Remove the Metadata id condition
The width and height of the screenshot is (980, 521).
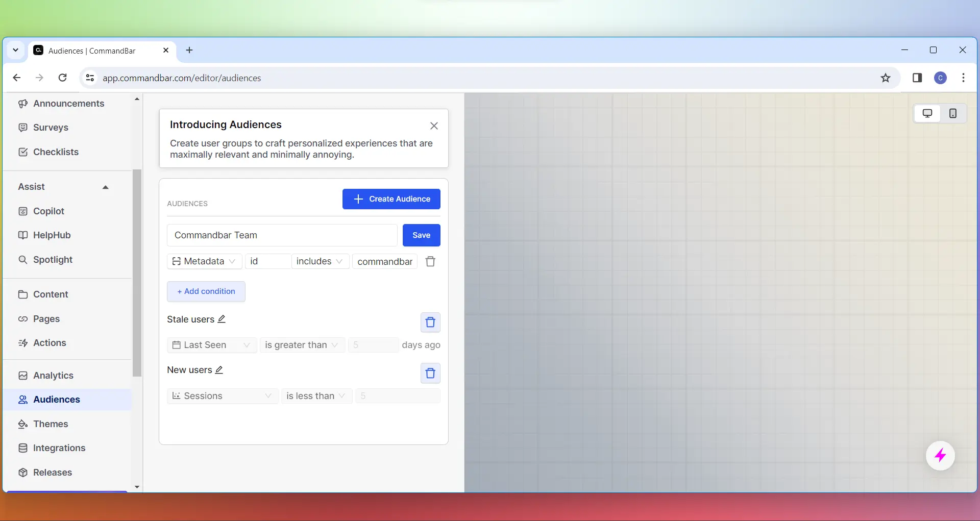pyautogui.click(x=430, y=261)
